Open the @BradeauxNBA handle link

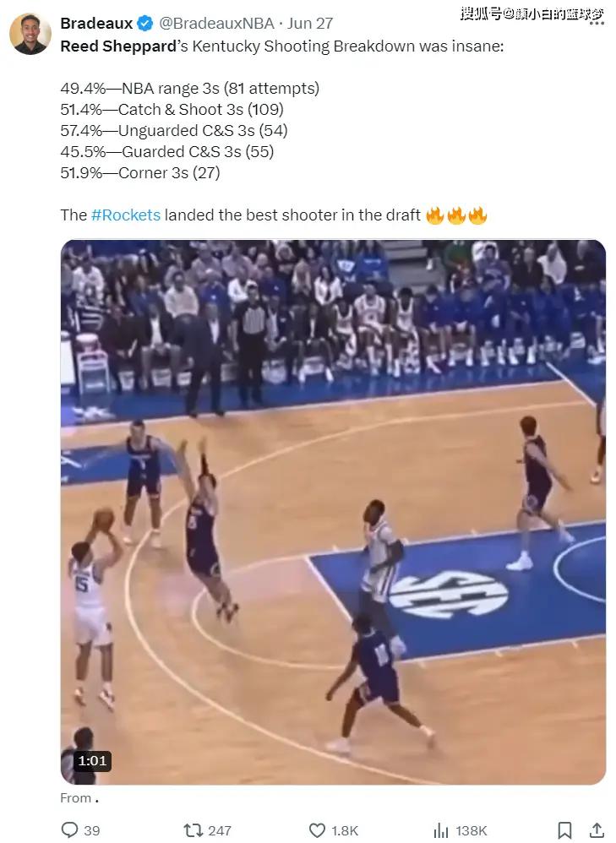point(217,23)
